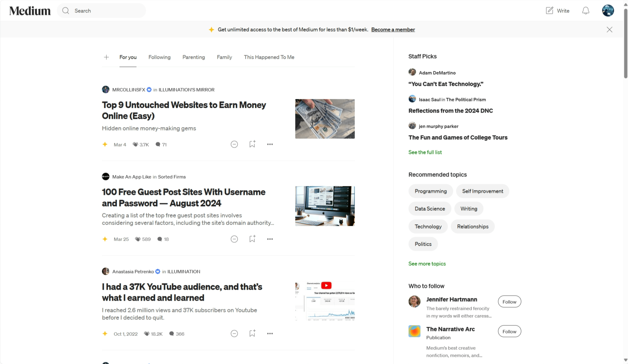The image size is (628, 364).
Task: Open more options on the Guest Post Sites story
Action: [270, 239]
